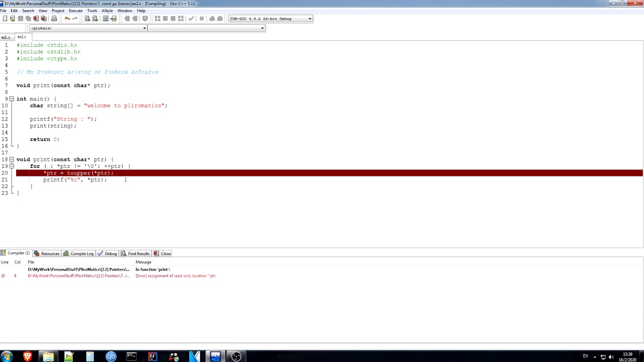This screenshot has width=644, height=362.
Task: Click the Run toolbar icon
Action: (x=165, y=19)
